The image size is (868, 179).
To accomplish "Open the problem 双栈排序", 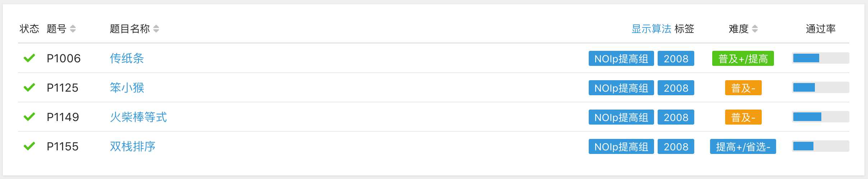I will (x=132, y=146).
